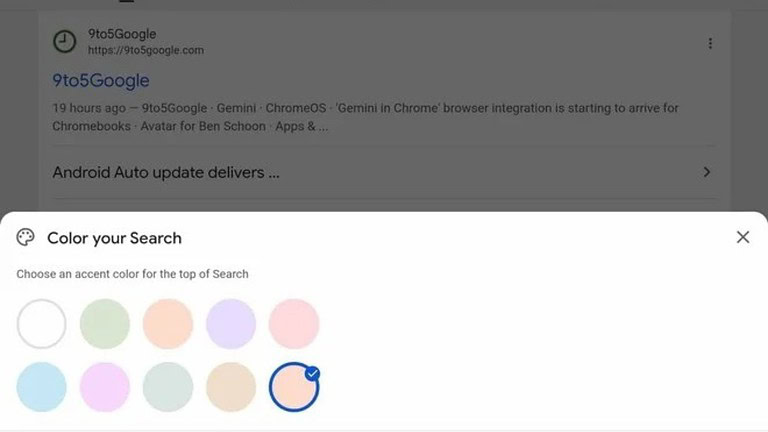The height and width of the screenshot is (432, 768).
Task: Pick the peach accent color in top row
Action: coord(168,324)
